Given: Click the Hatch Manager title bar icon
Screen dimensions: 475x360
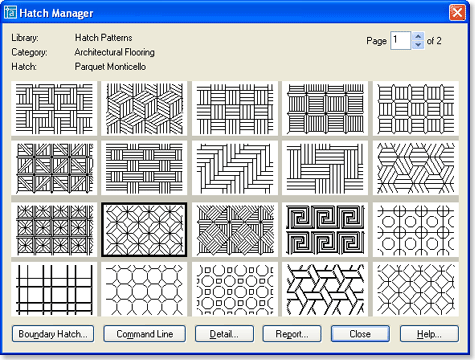Looking at the screenshot, I should click(x=11, y=13).
